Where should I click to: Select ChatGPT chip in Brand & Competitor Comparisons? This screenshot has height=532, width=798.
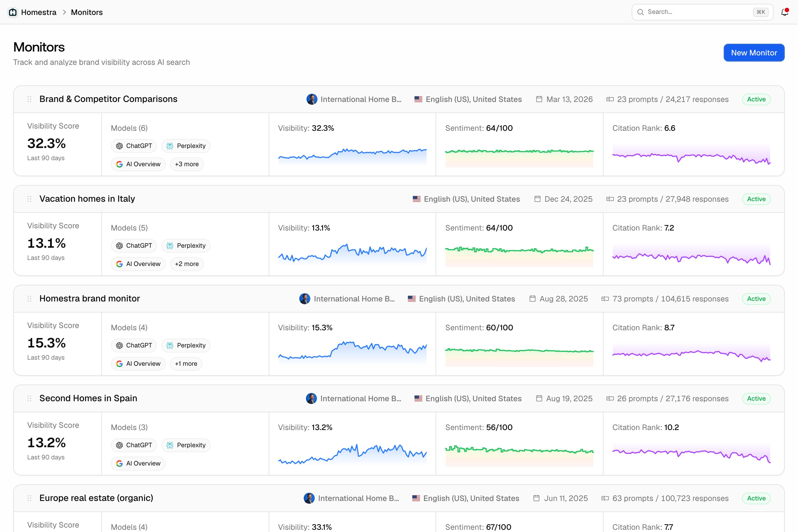click(134, 146)
